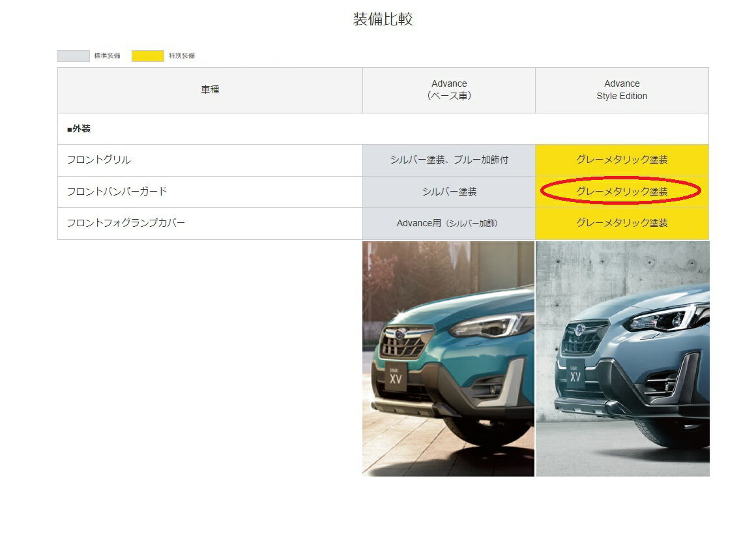Image resolution: width=756 pixels, height=545 pixels.
Task: Select the 装備比較 page title
Action: click(x=383, y=20)
